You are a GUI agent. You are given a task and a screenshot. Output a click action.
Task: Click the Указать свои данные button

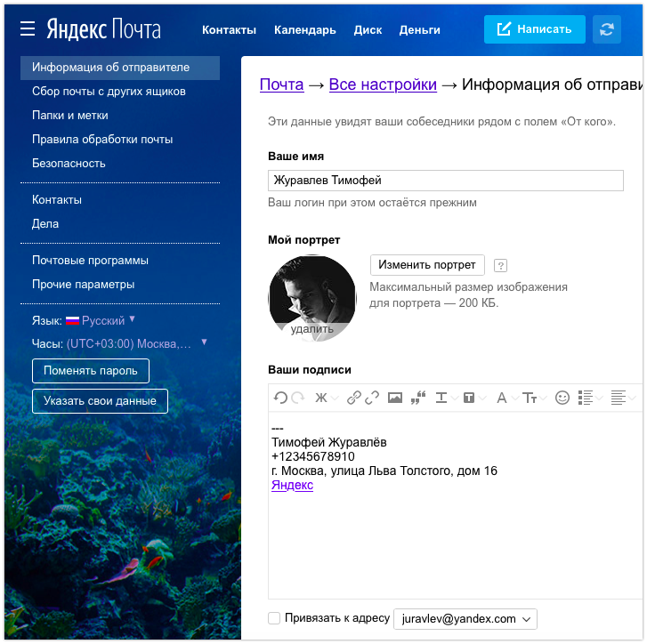[x=100, y=401]
